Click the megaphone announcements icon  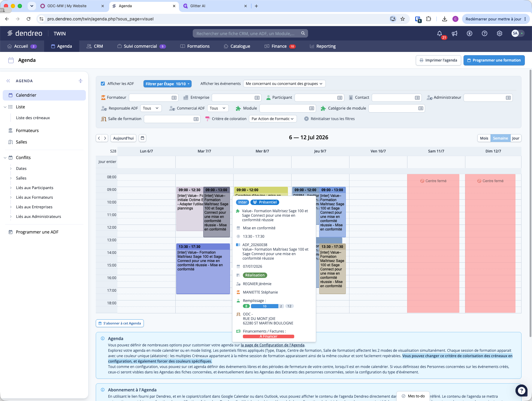click(x=455, y=33)
